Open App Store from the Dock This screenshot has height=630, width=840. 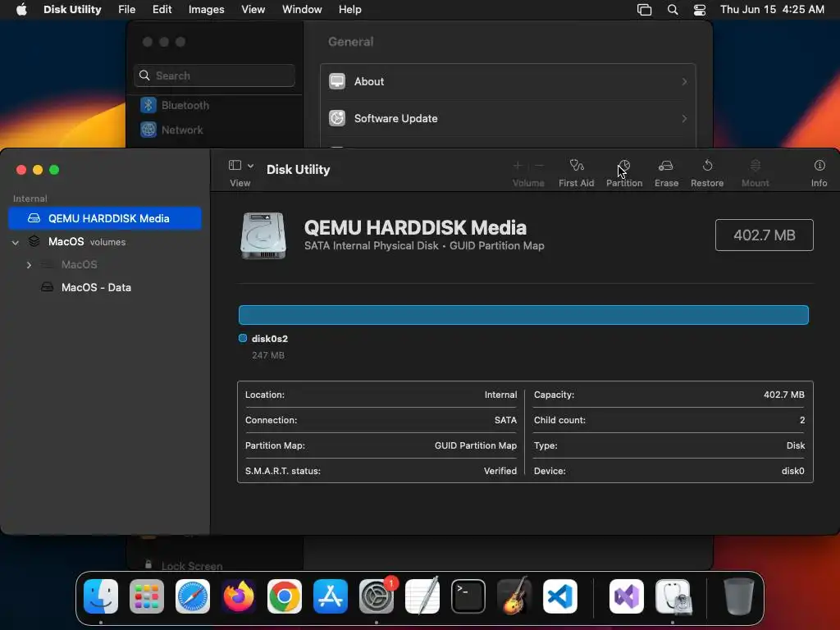click(331, 596)
